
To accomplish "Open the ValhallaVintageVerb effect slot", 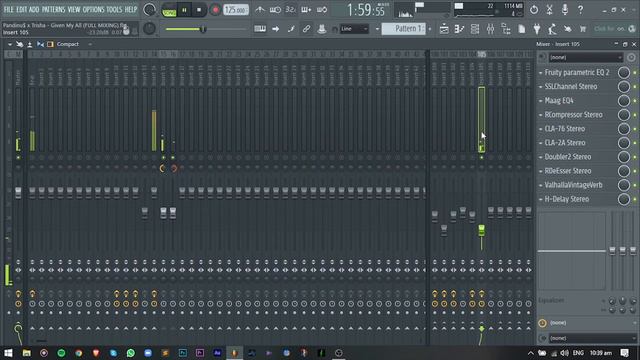I will tap(573, 185).
